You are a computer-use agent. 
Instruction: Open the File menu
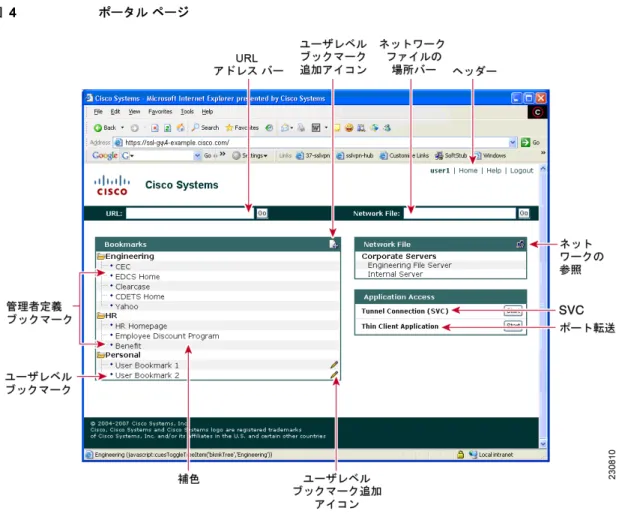(98, 112)
